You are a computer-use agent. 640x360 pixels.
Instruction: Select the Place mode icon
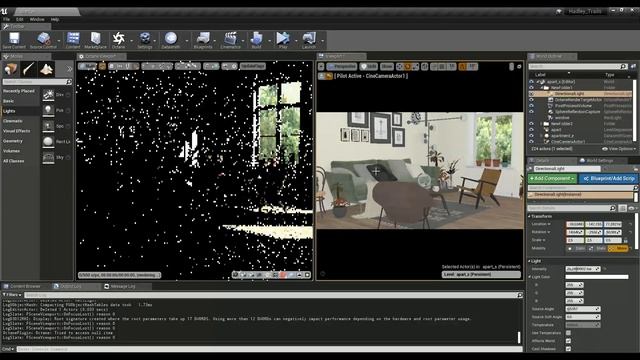tap(10, 69)
